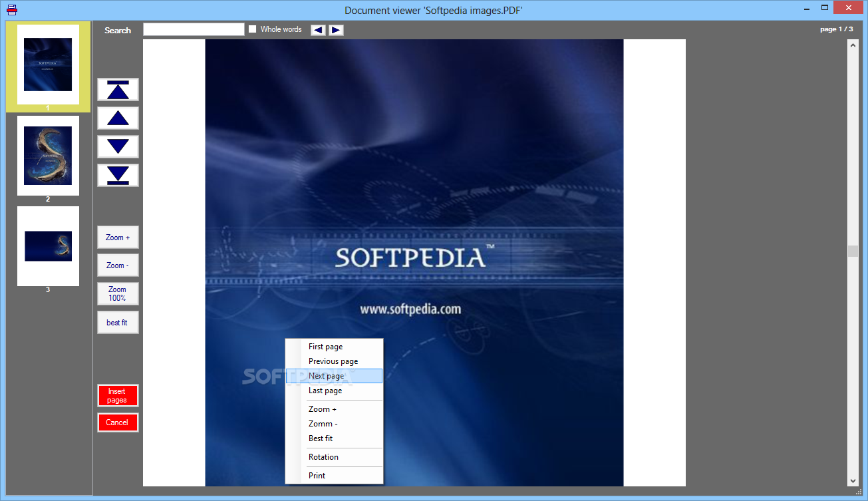Jump to first page arrow icon
This screenshot has width=868, height=501.
click(118, 90)
